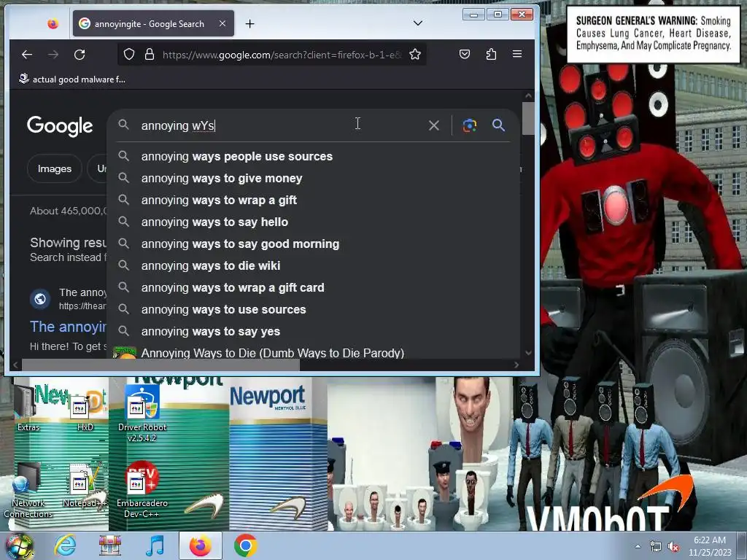The height and width of the screenshot is (560, 747).
Task: Clear the Google search box with X
Action: [433, 125]
